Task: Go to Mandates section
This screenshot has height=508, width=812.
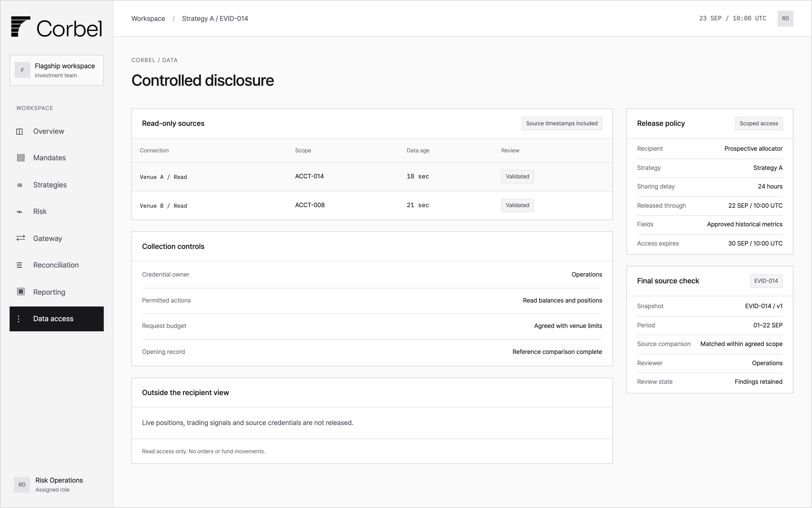Action: pyautogui.click(x=56, y=158)
